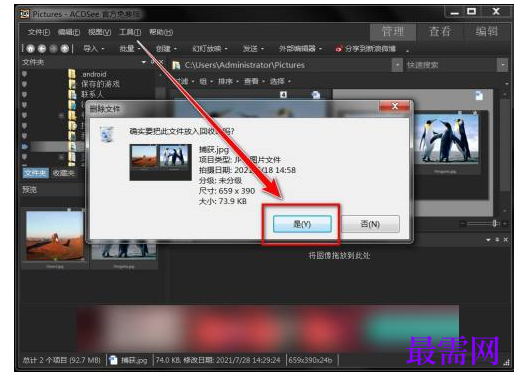Open the 组 grouping dropdown

(x=205, y=81)
